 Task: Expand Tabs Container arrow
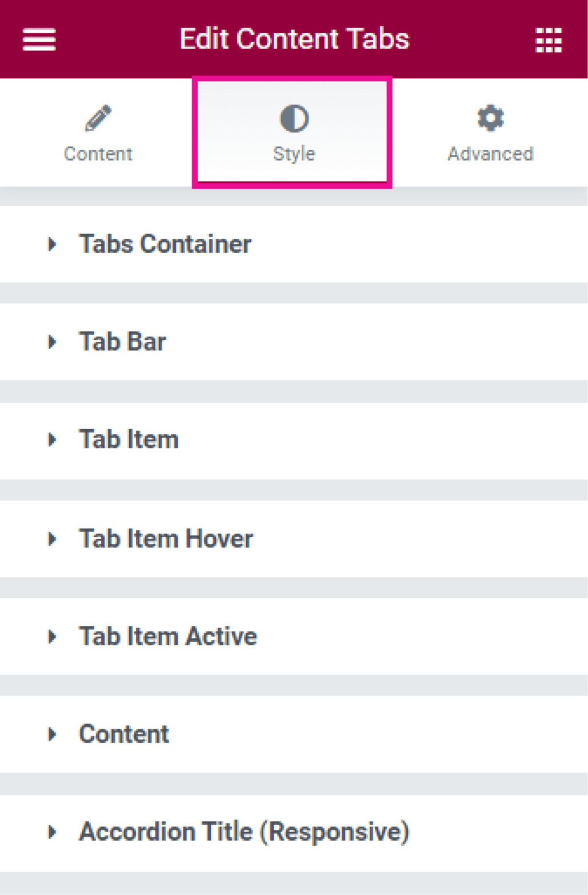[x=52, y=245]
